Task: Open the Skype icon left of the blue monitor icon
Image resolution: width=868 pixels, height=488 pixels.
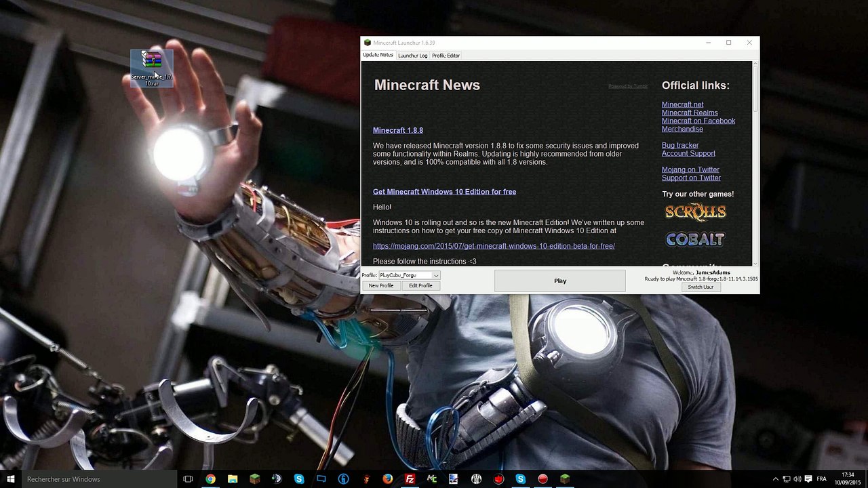Action: [x=299, y=479]
